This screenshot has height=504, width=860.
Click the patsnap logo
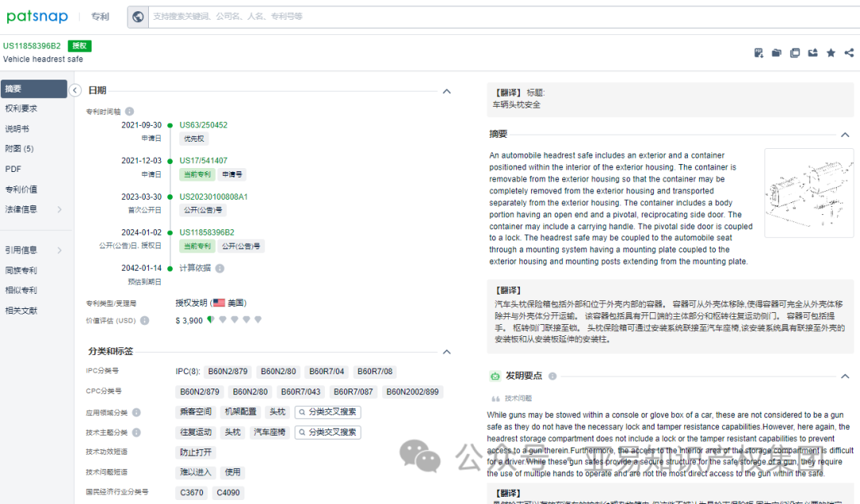[37, 16]
